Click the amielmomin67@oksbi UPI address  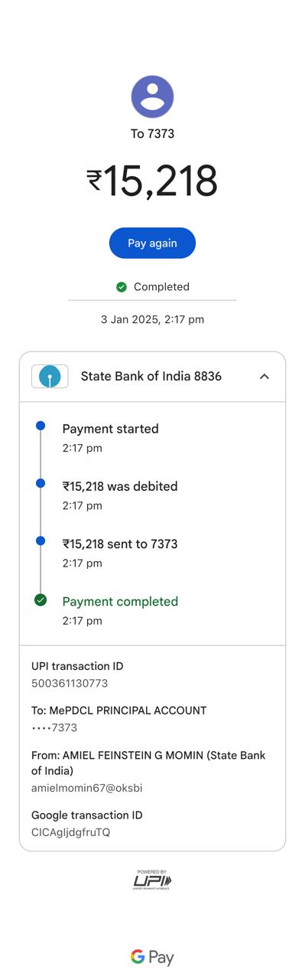tap(86, 788)
